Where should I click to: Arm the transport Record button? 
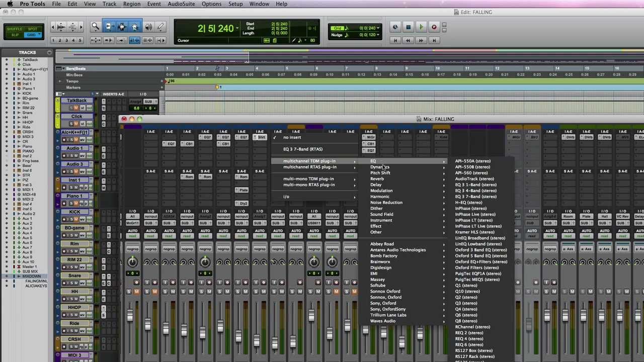point(434,27)
